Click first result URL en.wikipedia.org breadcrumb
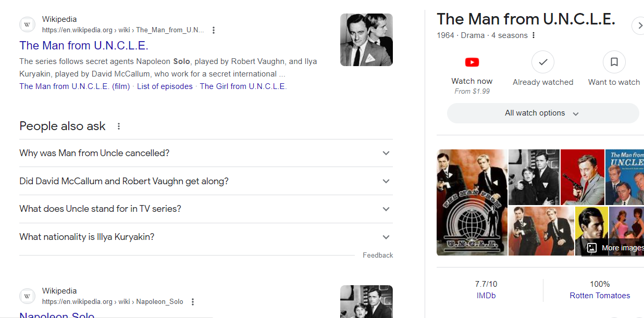 pos(123,30)
